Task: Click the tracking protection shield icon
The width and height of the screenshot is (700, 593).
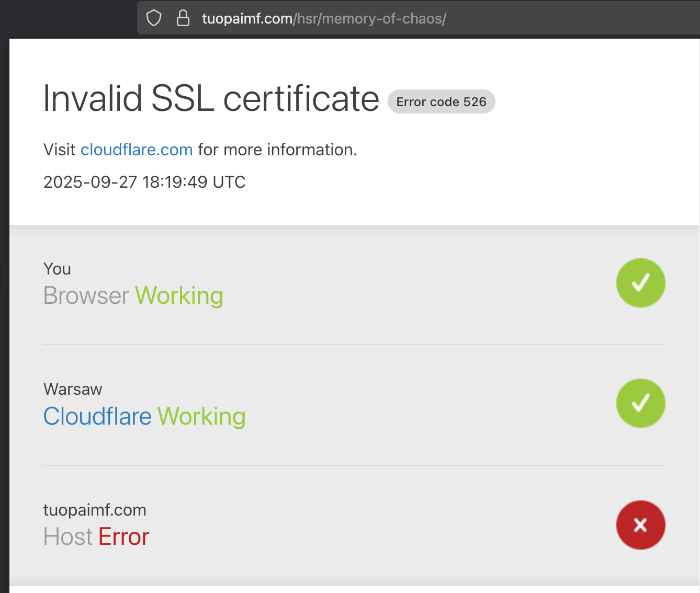Action: coord(154,18)
